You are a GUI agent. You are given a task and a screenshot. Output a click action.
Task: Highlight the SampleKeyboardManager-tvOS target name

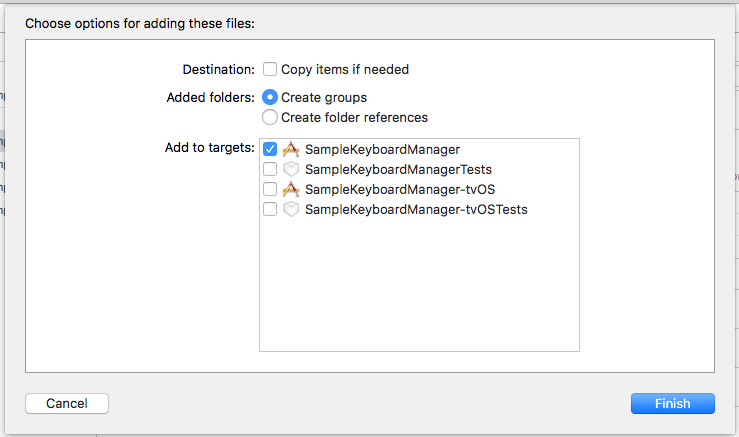[x=400, y=189]
